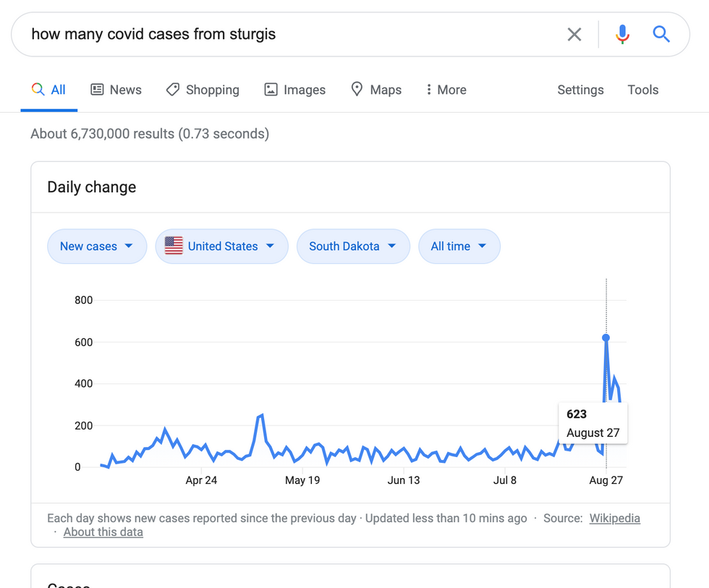
Task: Select the All results tab
Action: click(49, 90)
